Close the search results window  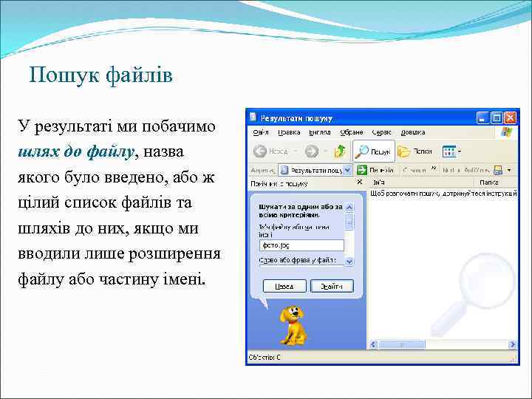pos(510,117)
